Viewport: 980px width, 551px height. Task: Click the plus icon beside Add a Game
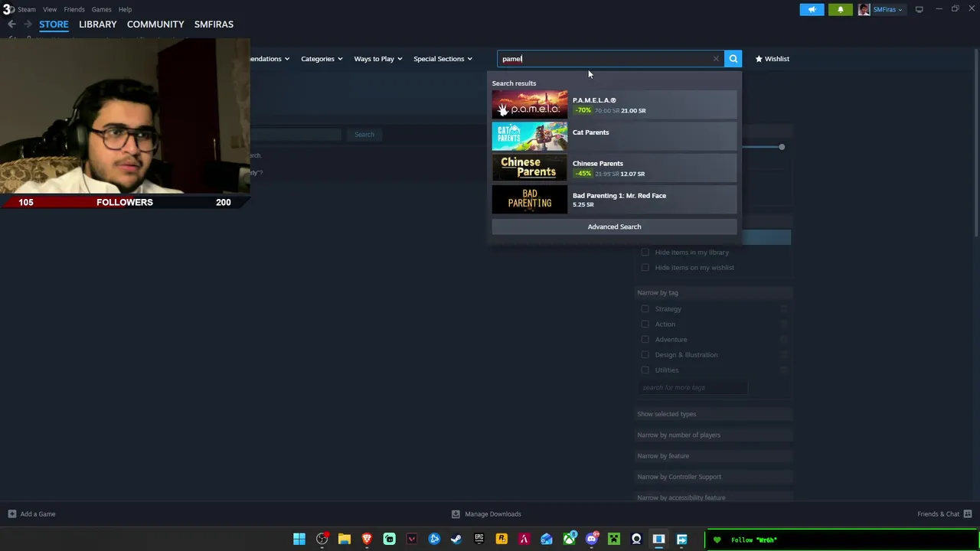tap(11, 514)
